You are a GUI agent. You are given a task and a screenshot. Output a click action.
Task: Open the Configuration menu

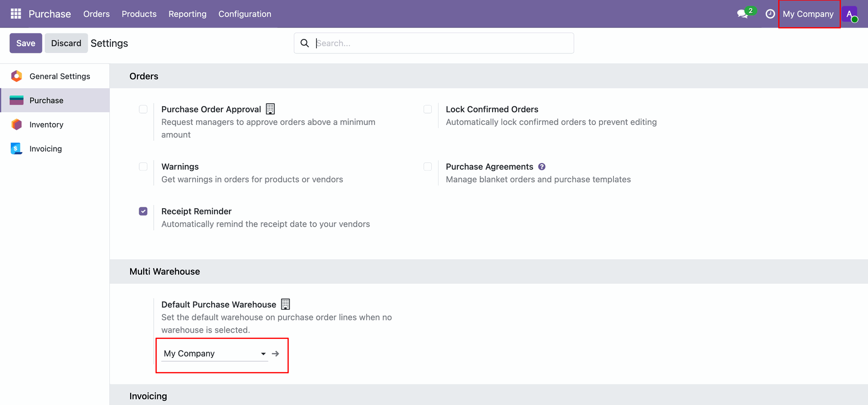pyautogui.click(x=245, y=14)
